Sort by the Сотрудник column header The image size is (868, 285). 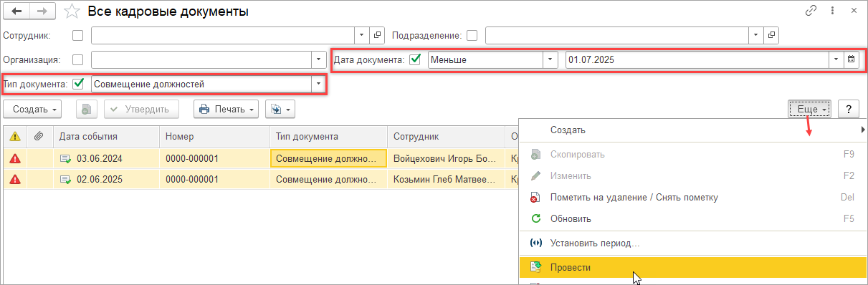447,137
